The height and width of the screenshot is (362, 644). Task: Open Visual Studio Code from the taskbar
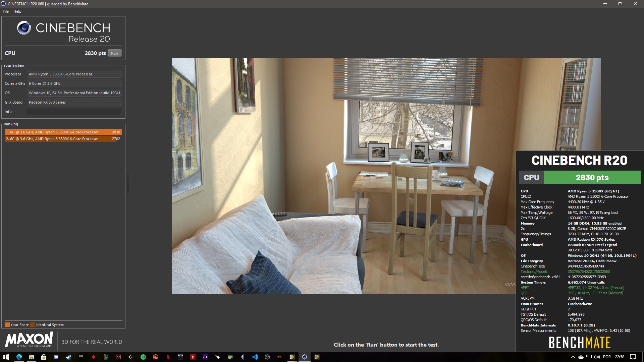(x=255, y=357)
